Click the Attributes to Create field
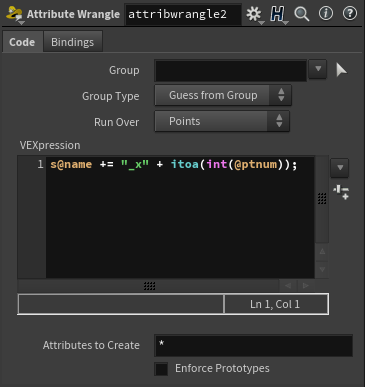Viewport: 365px width, 387px height. [x=253, y=346]
